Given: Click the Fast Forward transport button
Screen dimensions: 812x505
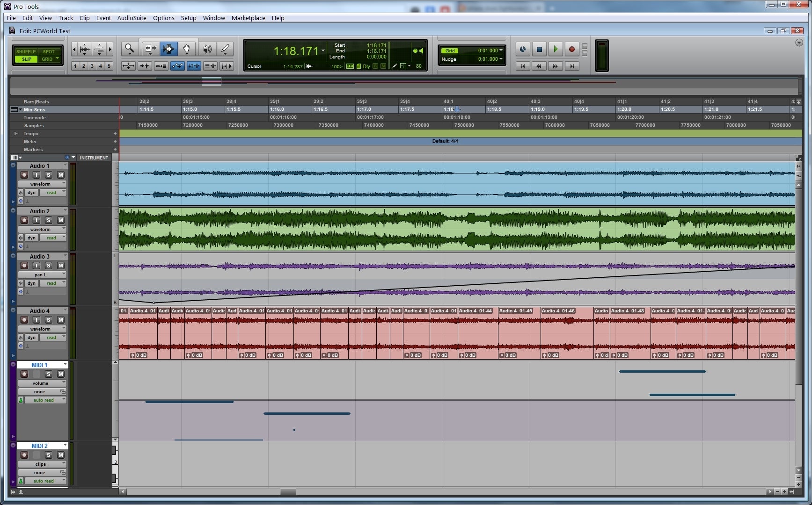Looking at the screenshot, I should 556,66.
